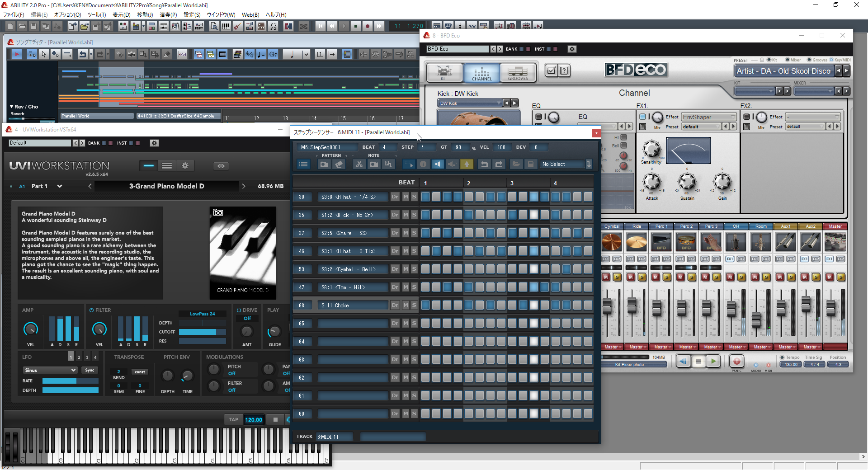Toggle Dr button on Snare SS row
The height and width of the screenshot is (470, 868).
pos(395,233)
